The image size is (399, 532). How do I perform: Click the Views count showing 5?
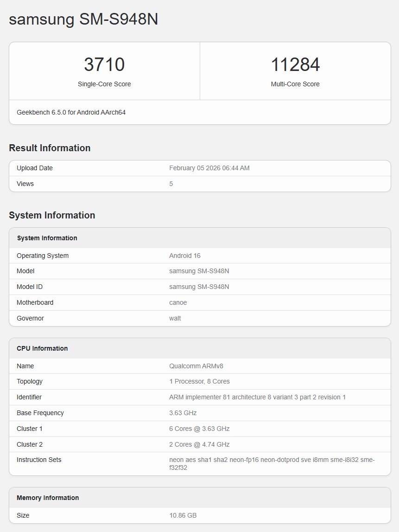pyautogui.click(x=171, y=184)
